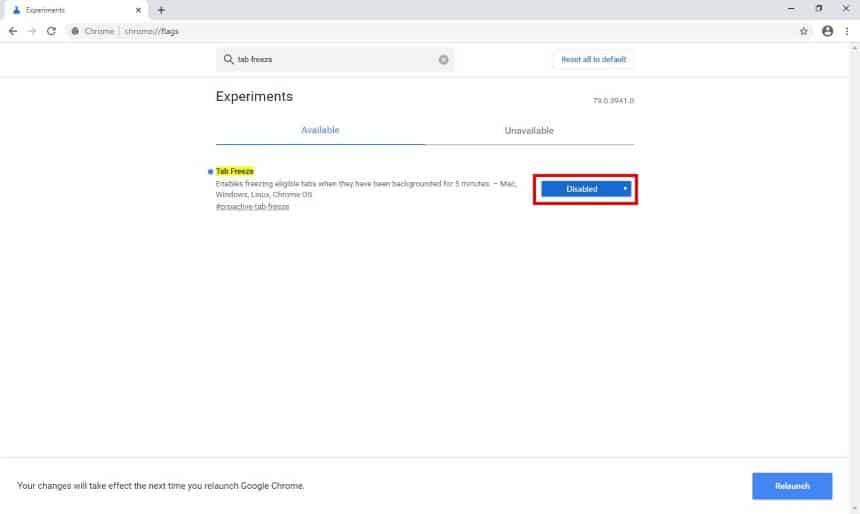This screenshot has height=514, width=860.
Task: Open a new tab with plus button
Action: coord(161,10)
